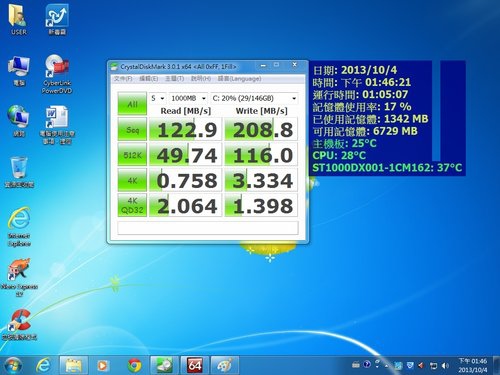The image size is (500, 375).
Task: Select the blue arrows shortcut desktop icon
Action: tap(57, 20)
